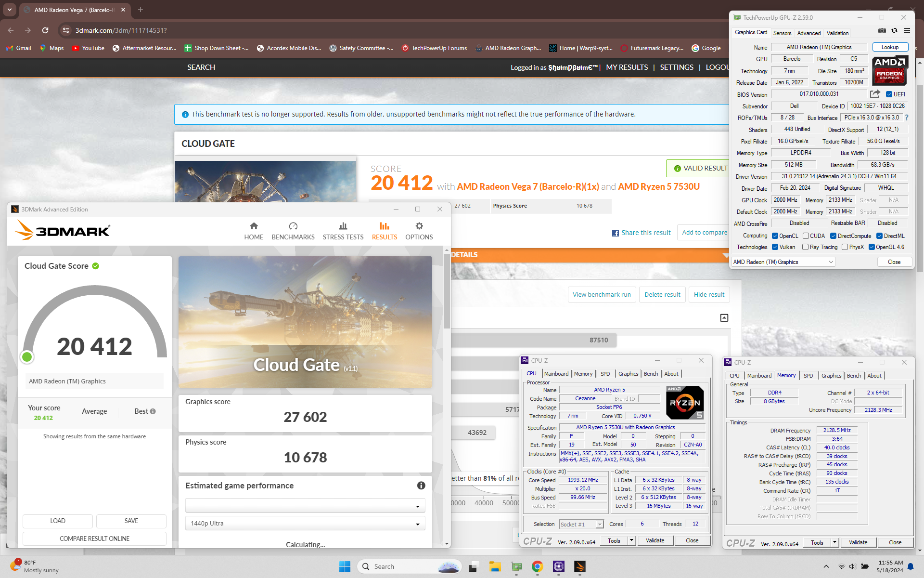
Task: Open the 3DMark Benchmarks gauge icon
Action: 293,226
